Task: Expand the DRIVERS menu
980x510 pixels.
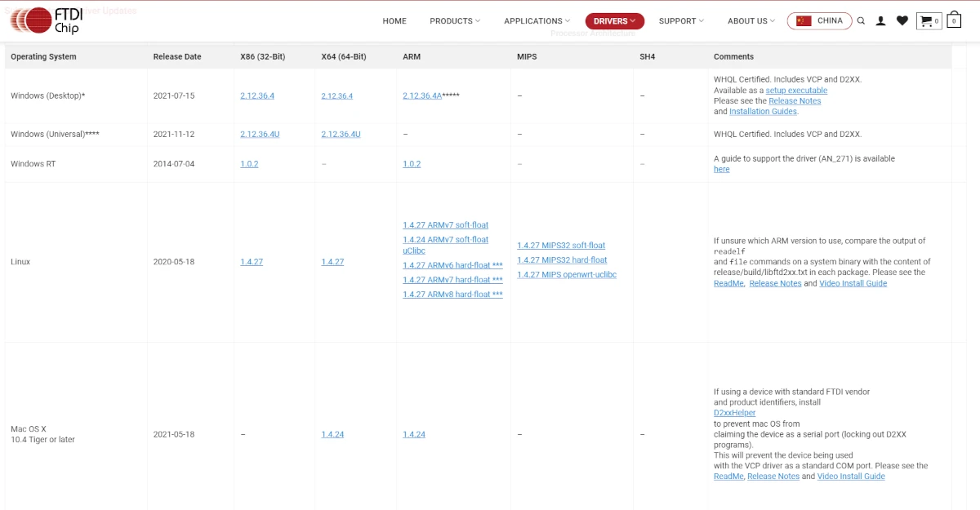Action: (x=615, y=21)
